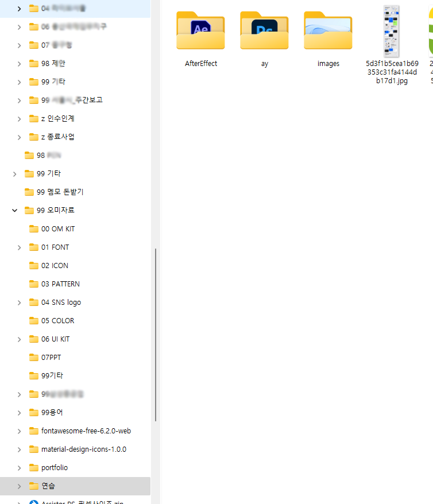Select 5d3f1b5cea1b69353c31fa4144db17d1.jpg thumbnail

[391, 31]
